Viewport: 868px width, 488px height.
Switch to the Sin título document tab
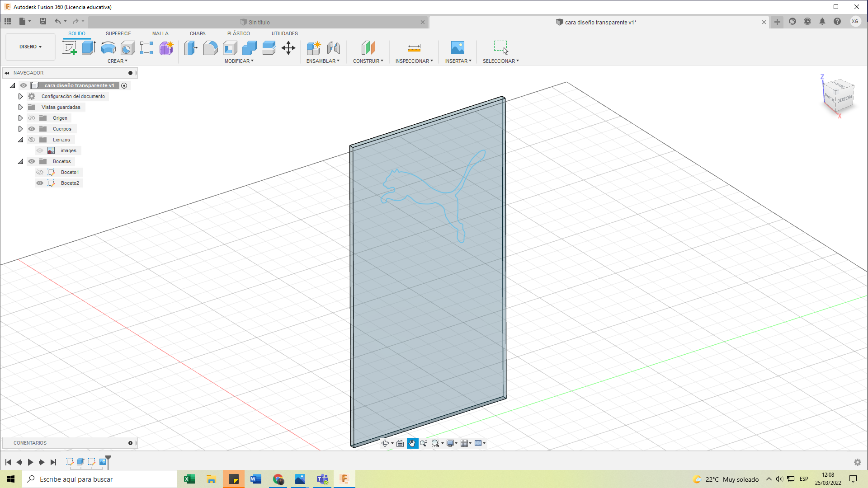coord(259,22)
